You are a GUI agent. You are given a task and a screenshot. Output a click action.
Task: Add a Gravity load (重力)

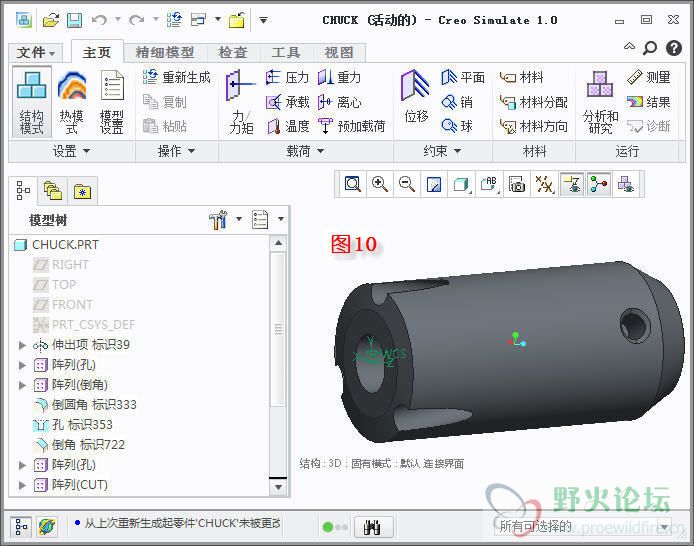(x=339, y=77)
